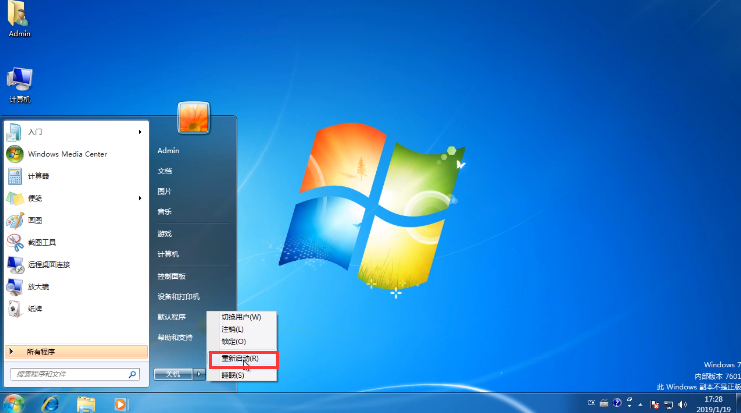Launch 放大镜 magnifier
Viewport: 741px width, 413px height.
coord(76,286)
